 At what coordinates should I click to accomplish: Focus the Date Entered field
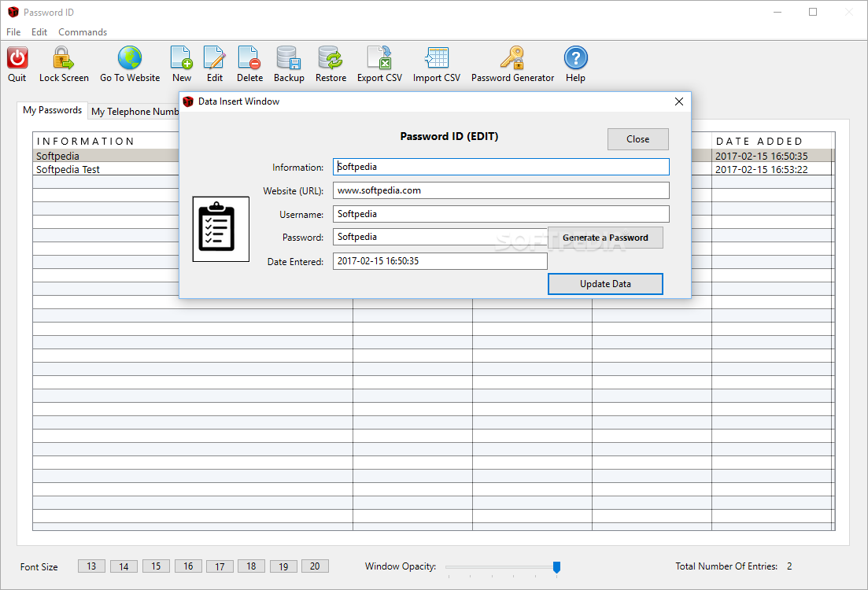(440, 261)
